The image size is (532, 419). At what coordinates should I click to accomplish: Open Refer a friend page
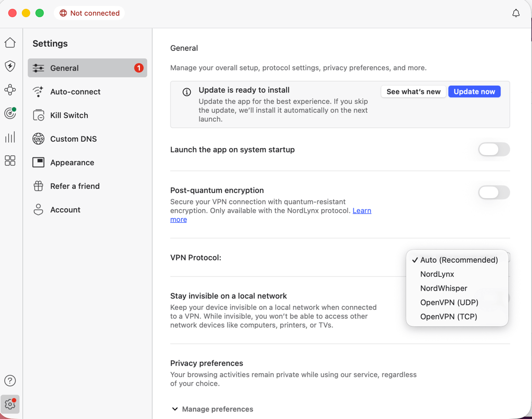[87, 186]
